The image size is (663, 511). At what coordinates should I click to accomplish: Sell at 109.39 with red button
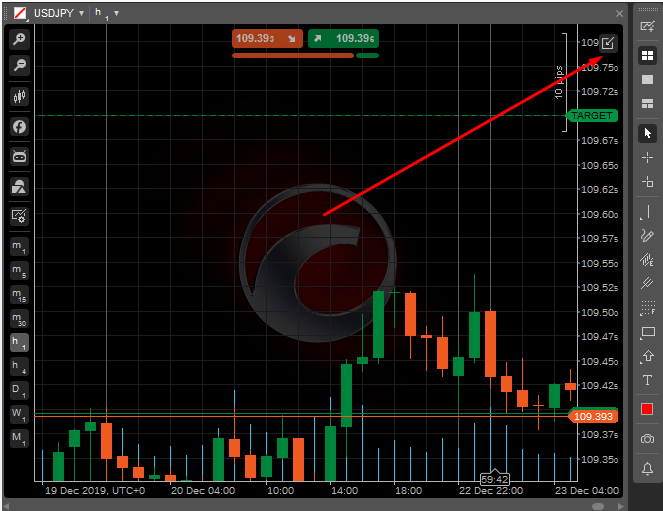click(x=267, y=38)
